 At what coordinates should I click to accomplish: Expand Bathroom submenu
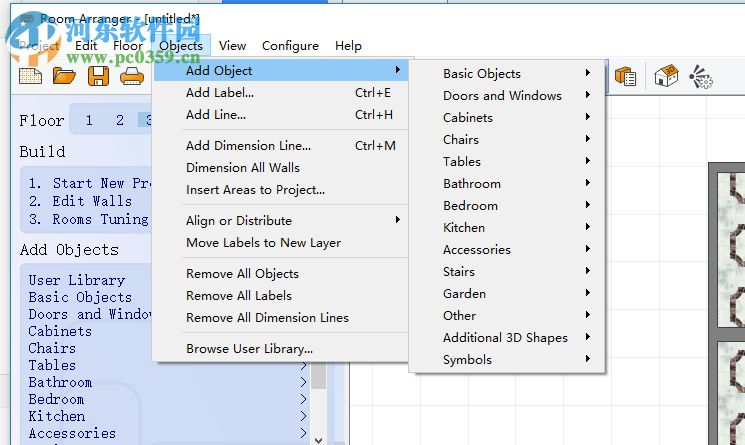507,183
